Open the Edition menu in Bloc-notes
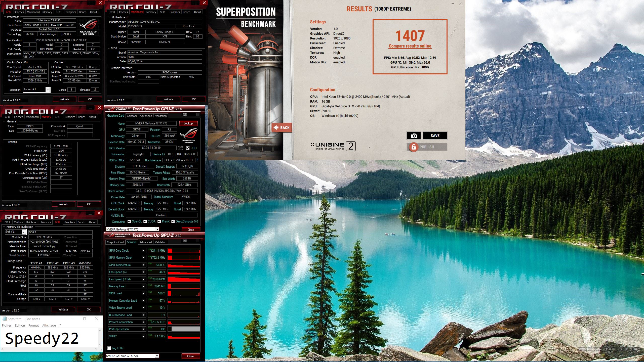Viewport: 644px width, 362px height. (x=20, y=325)
